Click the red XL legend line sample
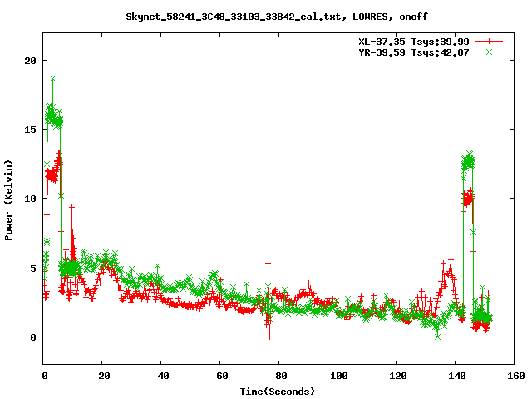This screenshot has width=532, height=399. coord(489,42)
